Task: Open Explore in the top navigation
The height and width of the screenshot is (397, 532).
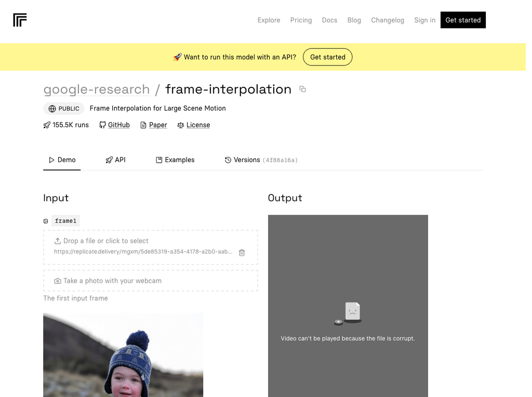Action: (x=269, y=20)
